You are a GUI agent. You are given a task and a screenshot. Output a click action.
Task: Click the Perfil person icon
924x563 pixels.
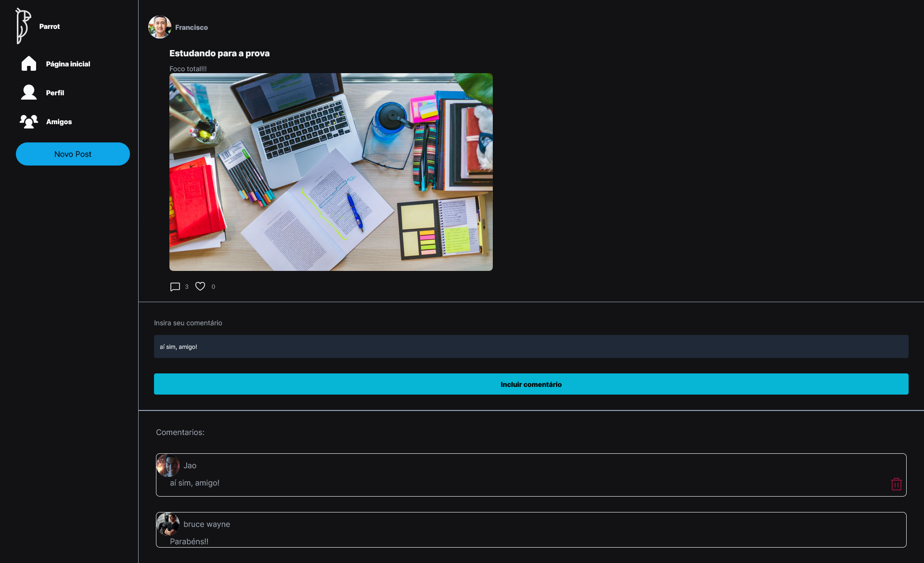click(29, 92)
